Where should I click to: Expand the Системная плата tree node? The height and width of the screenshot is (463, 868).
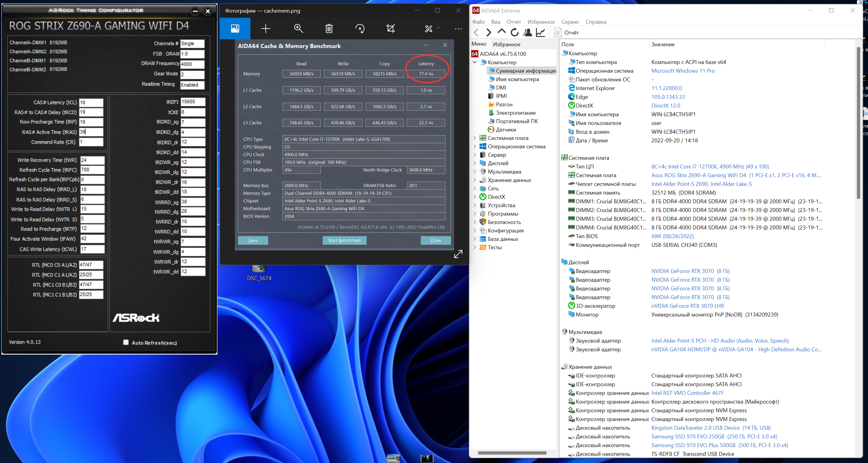tap(475, 138)
